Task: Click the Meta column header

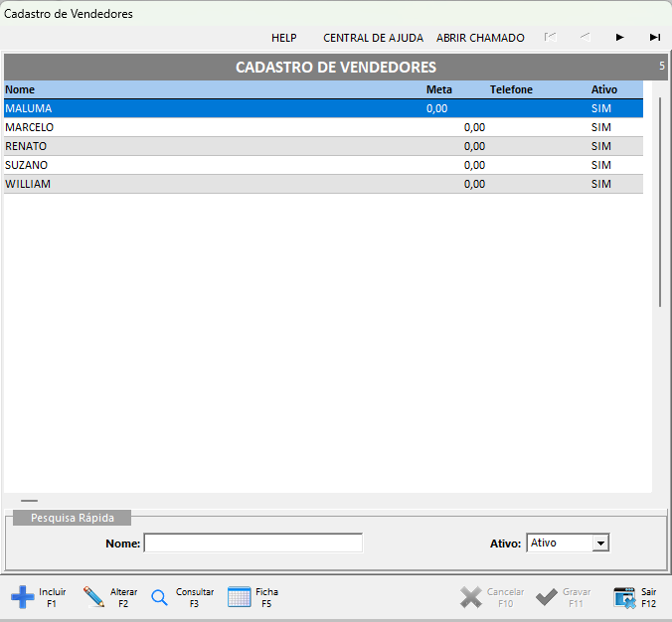Action: pos(438,89)
